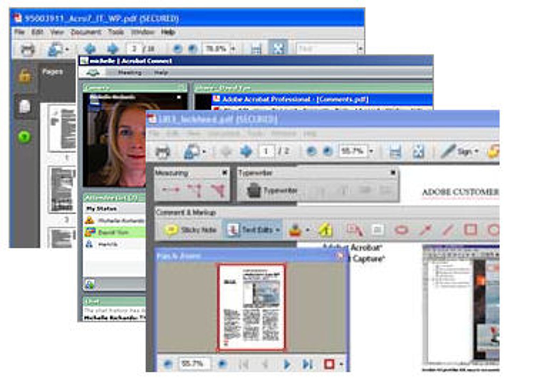The height and width of the screenshot is (392, 538).
Task: Jump to last page in Pan & Zoom
Action: [x=307, y=364]
